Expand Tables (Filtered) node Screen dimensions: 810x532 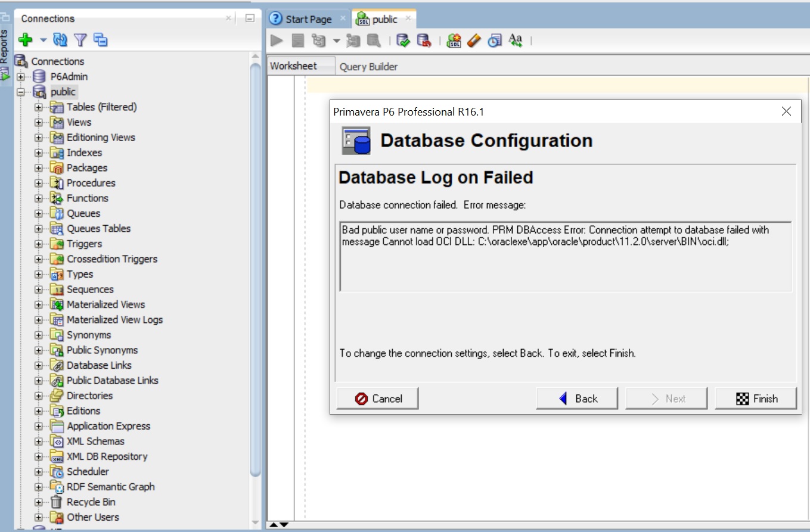39,107
